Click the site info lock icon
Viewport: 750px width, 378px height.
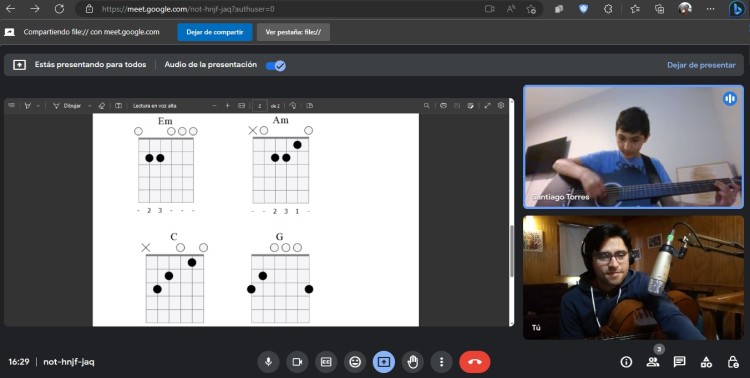89,9
